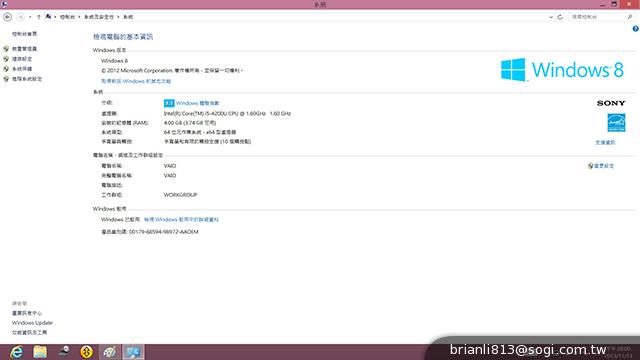Expand the address bar history dropdown

coord(551,17)
